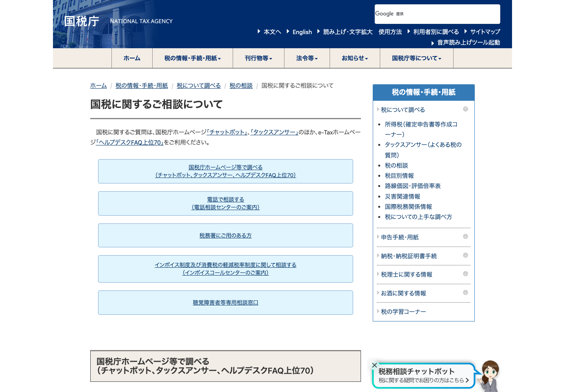Open 路線価図・評価倍率表 link

coord(413,186)
